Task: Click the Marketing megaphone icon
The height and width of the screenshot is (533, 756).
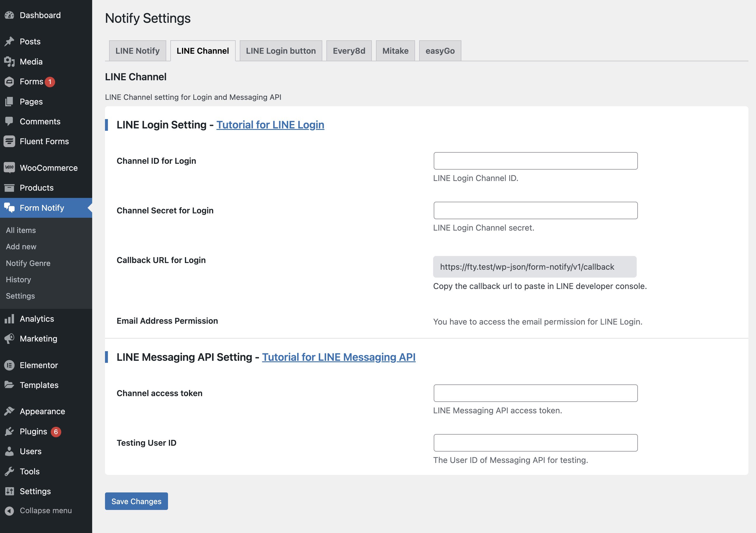Action: (x=9, y=339)
